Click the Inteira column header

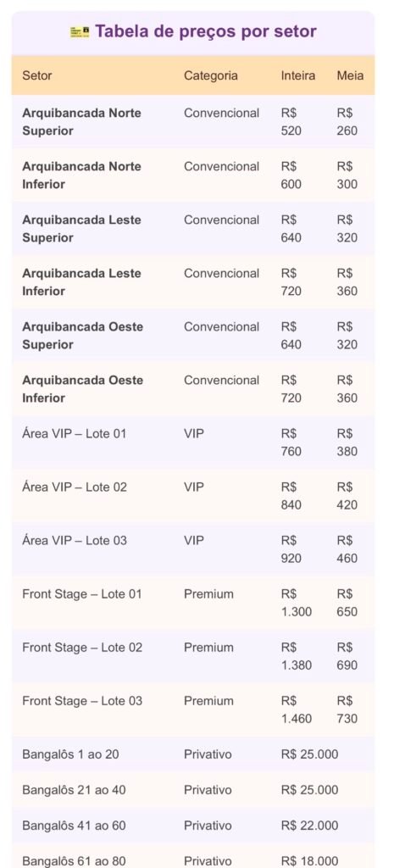(297, 75)
